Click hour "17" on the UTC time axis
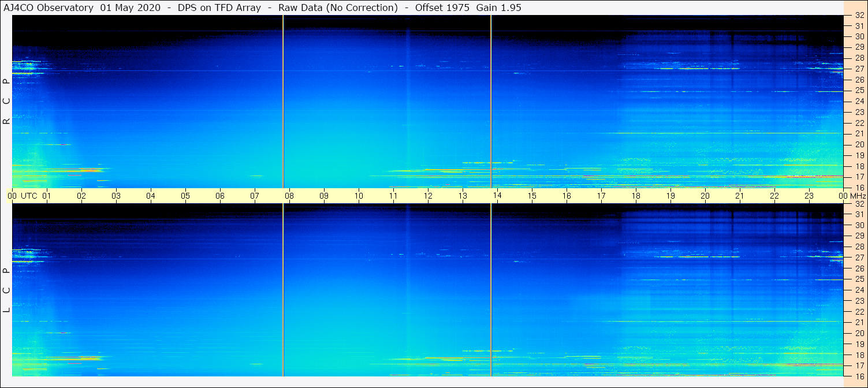This screenshot has height=388, width=868. pos(601,196)
